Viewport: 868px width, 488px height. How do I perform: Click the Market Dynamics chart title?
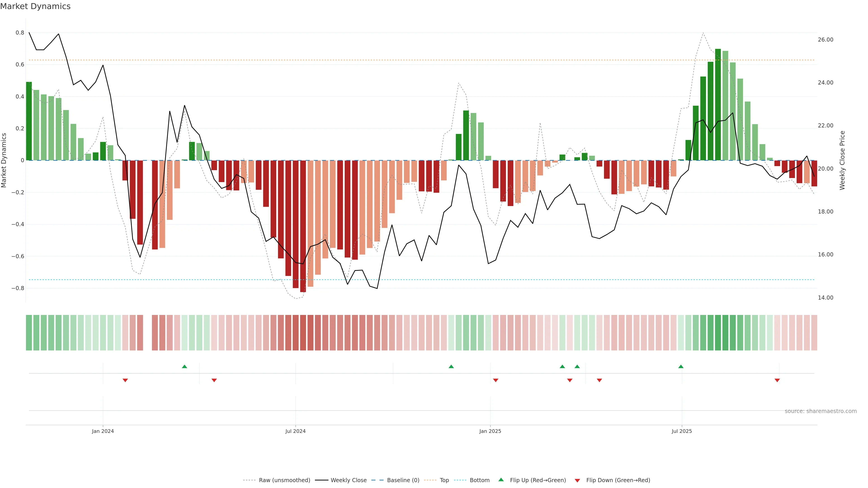point(35,6)
